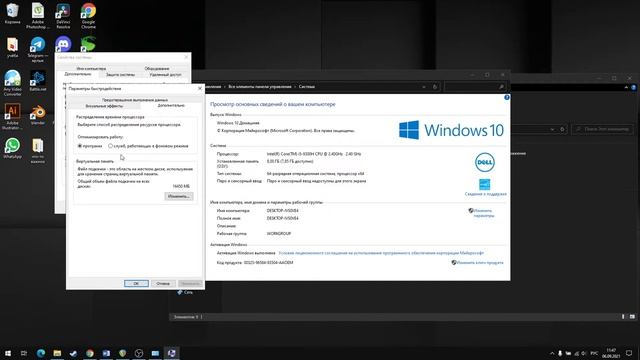Click the Windows Start button
Image resolution: width=640 pixels, height=360 pixels.
[x=8, y=353]
